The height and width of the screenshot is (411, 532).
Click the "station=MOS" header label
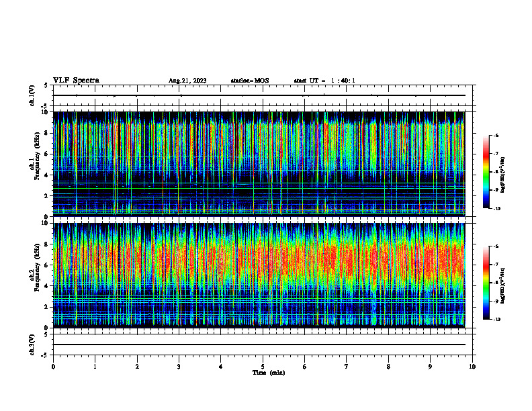point(250,81)
